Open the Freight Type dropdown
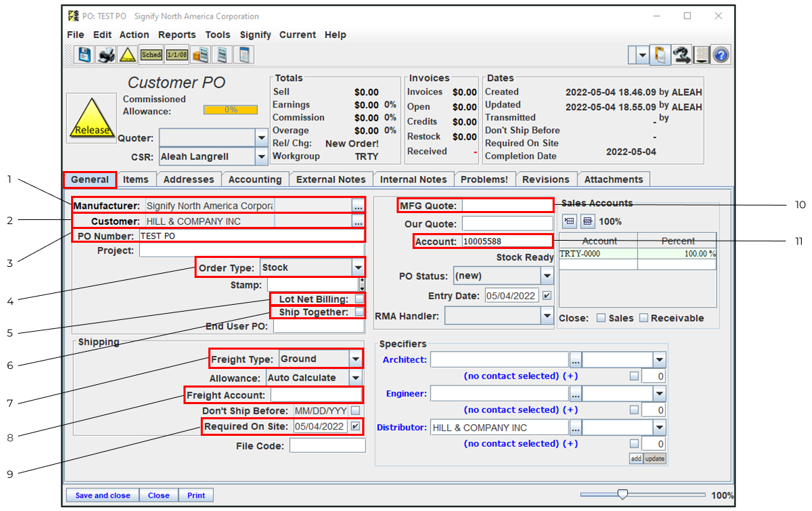The image size is (812, 511). [355, 359]
